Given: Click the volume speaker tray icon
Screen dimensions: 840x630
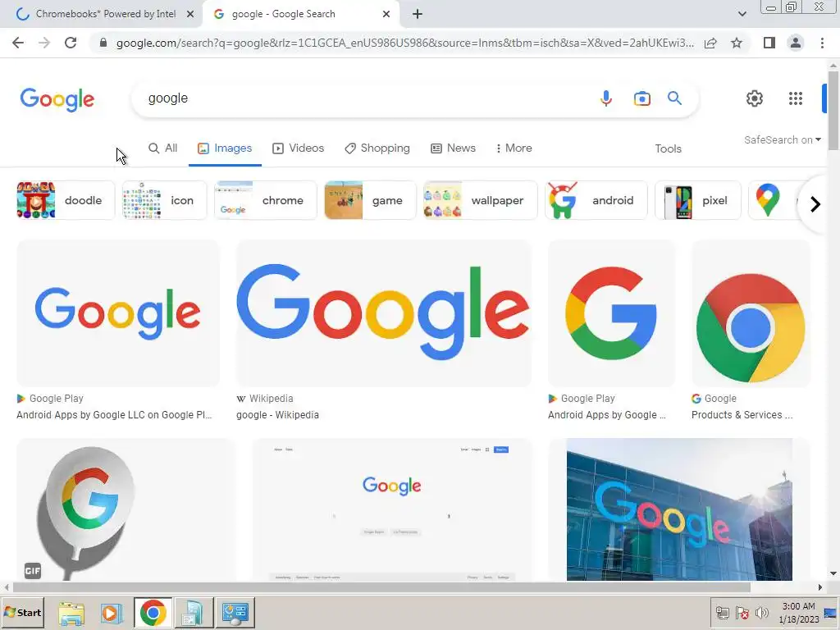Looking at the screenshot, I should coord(761,613).
